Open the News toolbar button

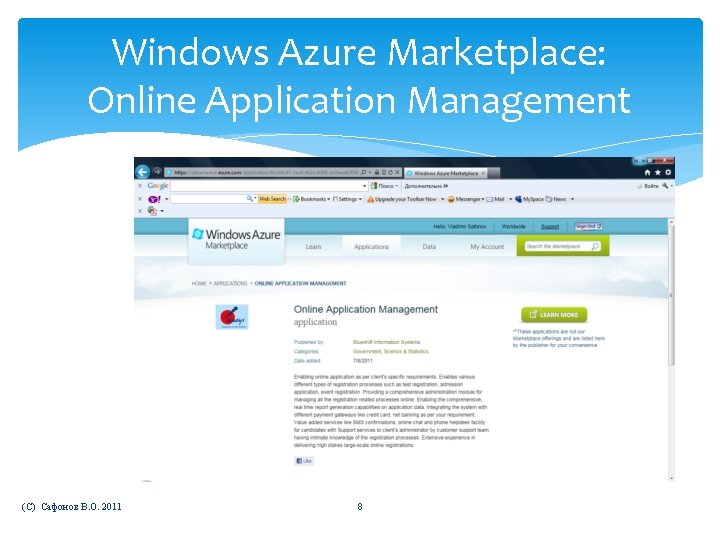pos(556,199)
